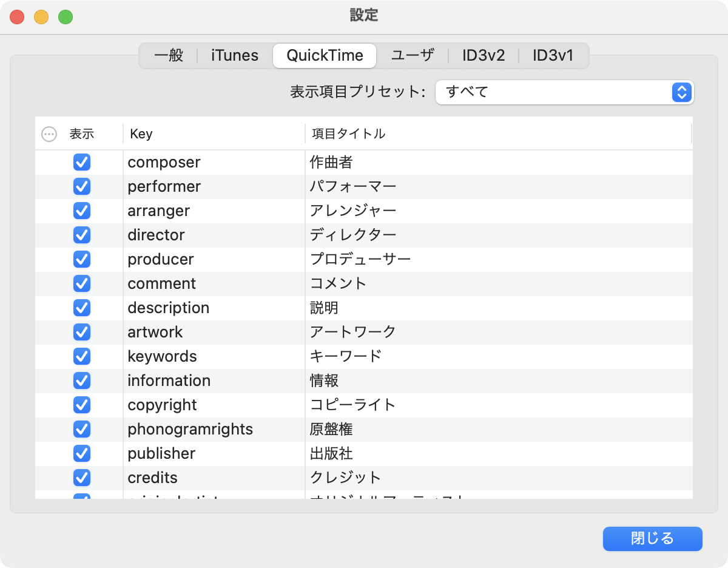Select the 原盤権 title cell
The width and height of the screenshot is (728, 568).
click(499, 429)
